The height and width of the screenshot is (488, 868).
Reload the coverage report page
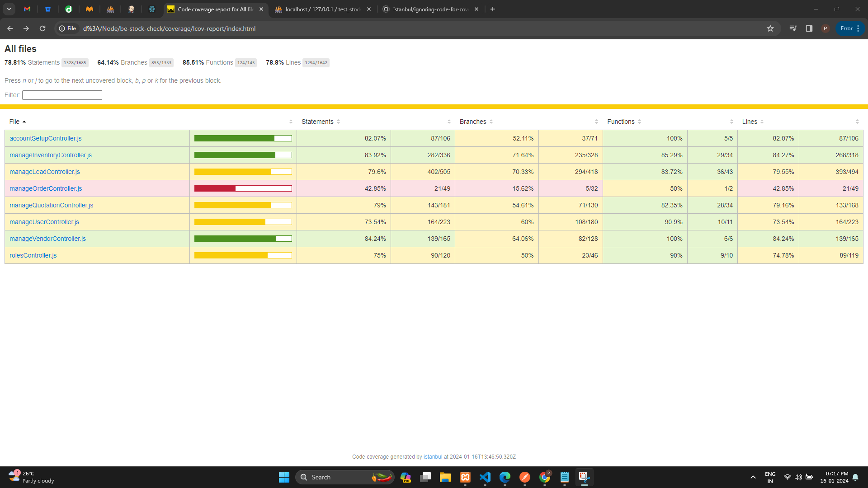point(42,28)
